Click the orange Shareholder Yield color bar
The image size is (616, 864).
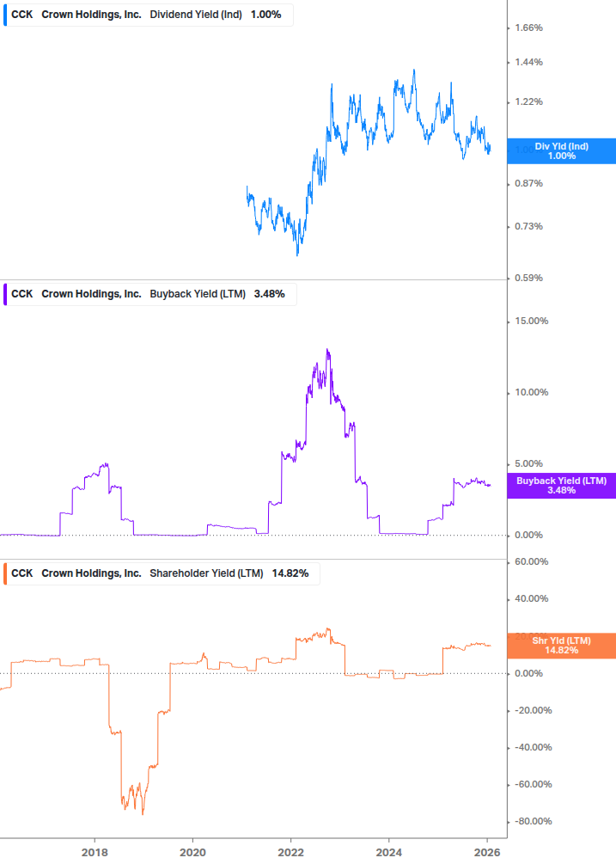click(5, 573)
